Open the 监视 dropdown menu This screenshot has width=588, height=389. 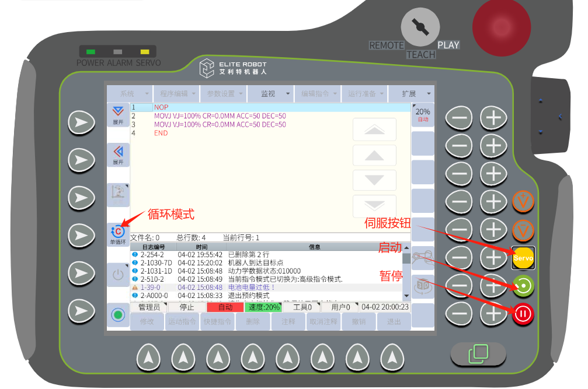270,93
